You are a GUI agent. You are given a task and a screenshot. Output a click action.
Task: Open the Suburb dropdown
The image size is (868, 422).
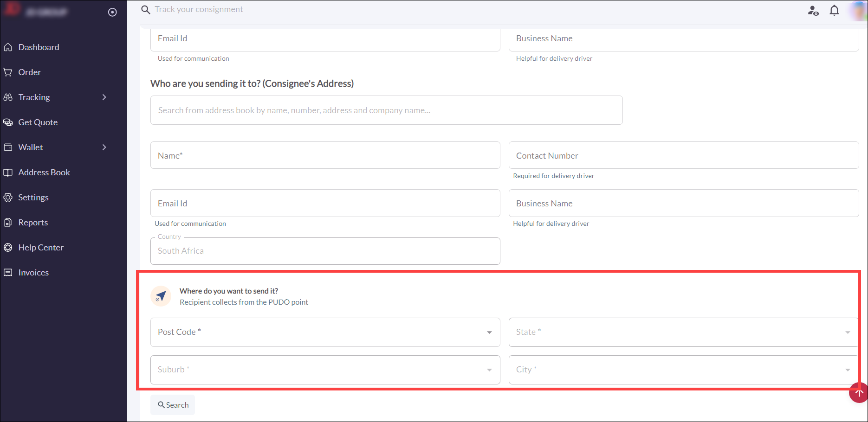pyautogui.click(x=325, y=370)
